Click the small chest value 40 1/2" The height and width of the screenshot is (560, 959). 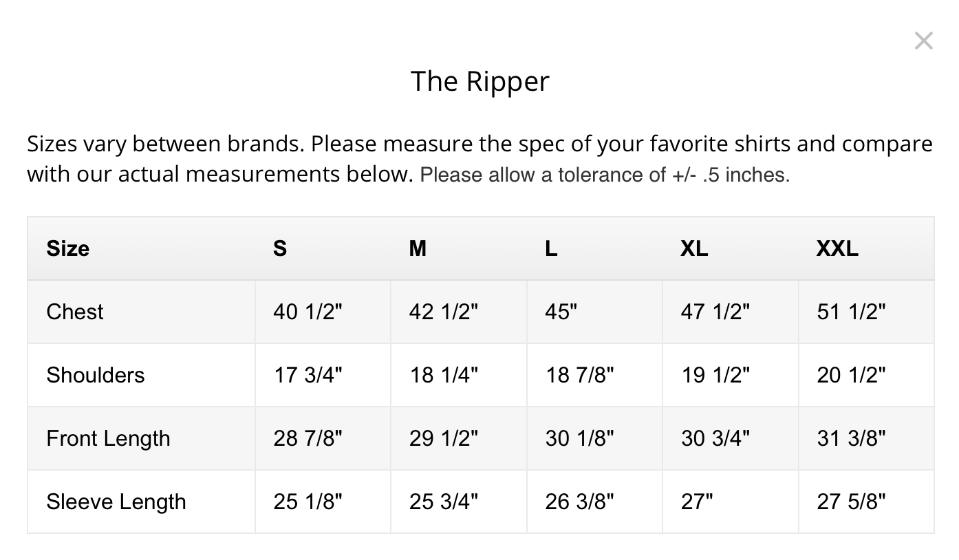[308, 312]
